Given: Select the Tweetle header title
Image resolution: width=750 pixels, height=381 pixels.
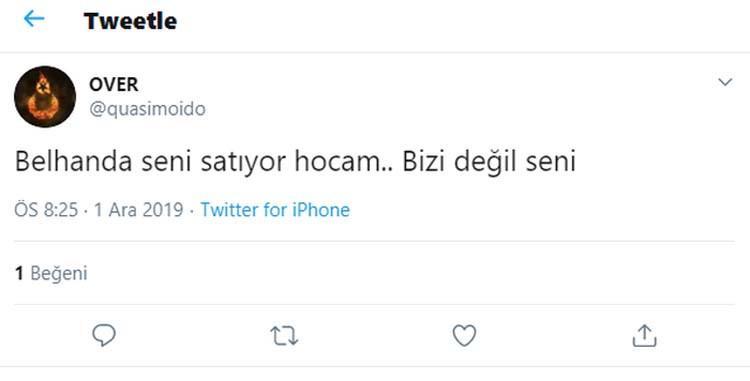Looking at the screenshot, I should (131, 21).
